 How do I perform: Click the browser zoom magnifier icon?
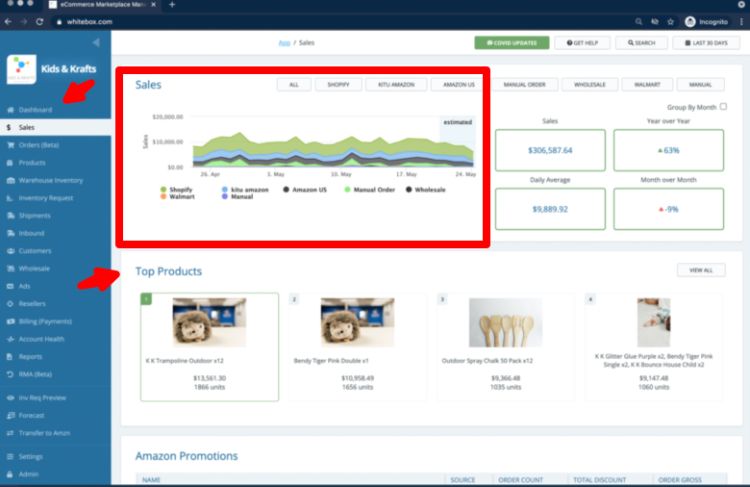[x=639, y=22]
